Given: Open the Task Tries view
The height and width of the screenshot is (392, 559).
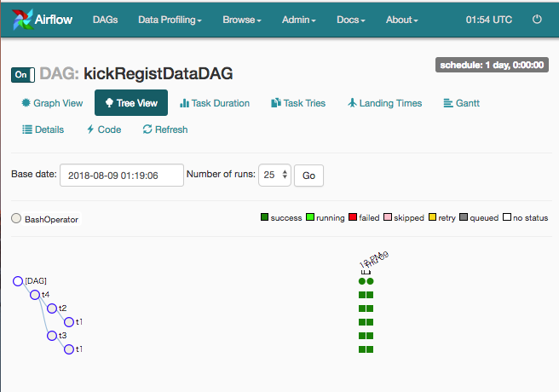Looking at the screenshot, I should point(298,103).
